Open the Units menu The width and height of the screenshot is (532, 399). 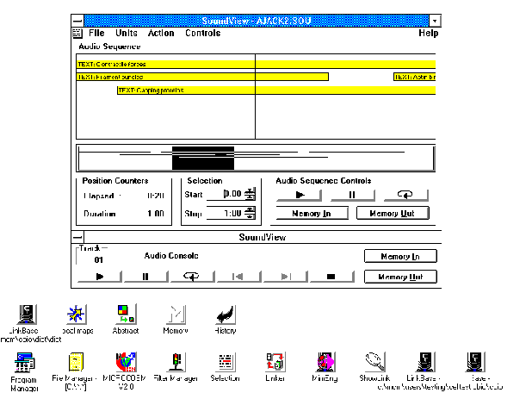pos(126,33)
